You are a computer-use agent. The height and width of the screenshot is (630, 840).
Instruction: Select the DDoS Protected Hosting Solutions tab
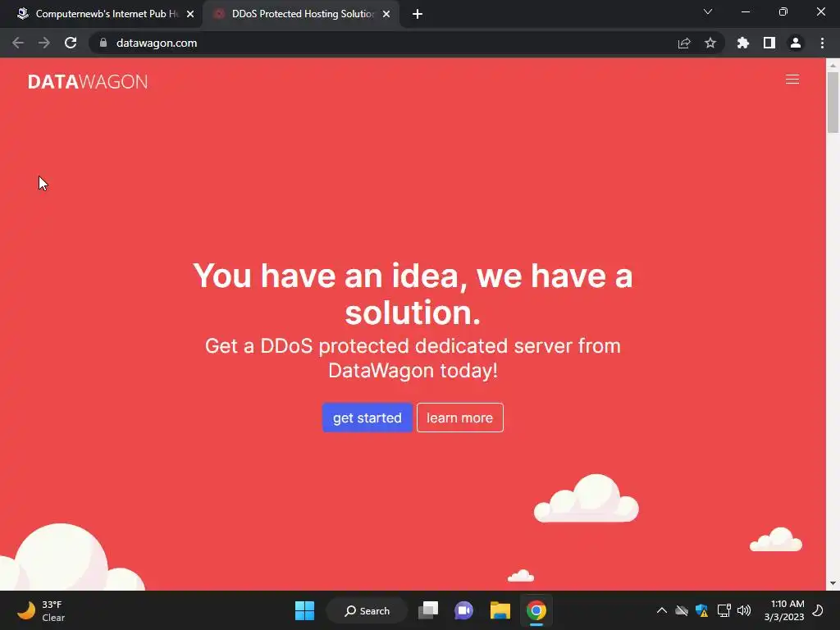(300, 14)
